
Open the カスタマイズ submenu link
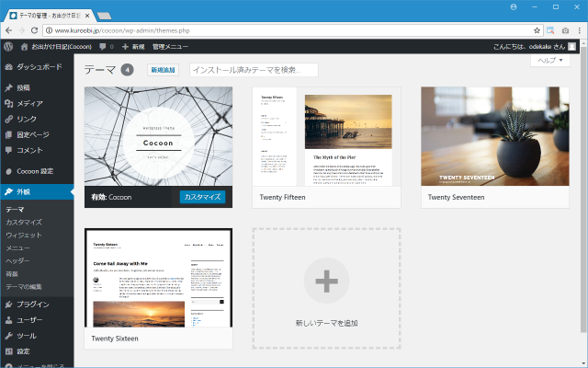[24, 223]
